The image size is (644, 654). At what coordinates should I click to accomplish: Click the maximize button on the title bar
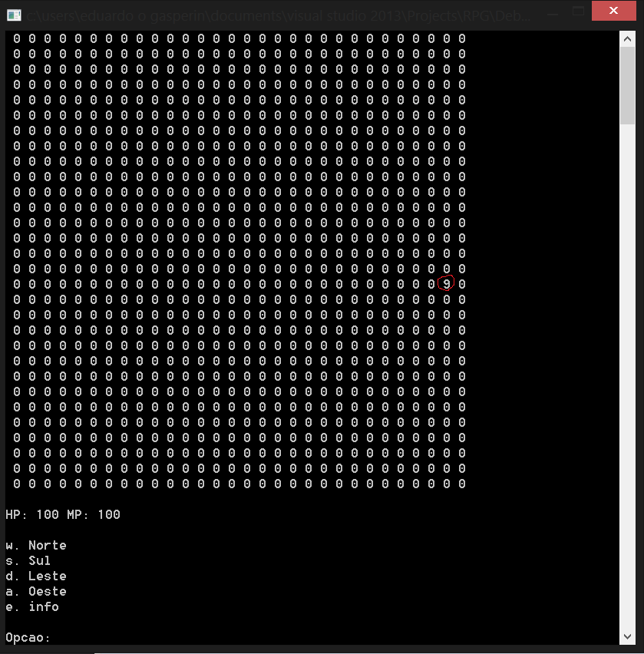point(578,11)
